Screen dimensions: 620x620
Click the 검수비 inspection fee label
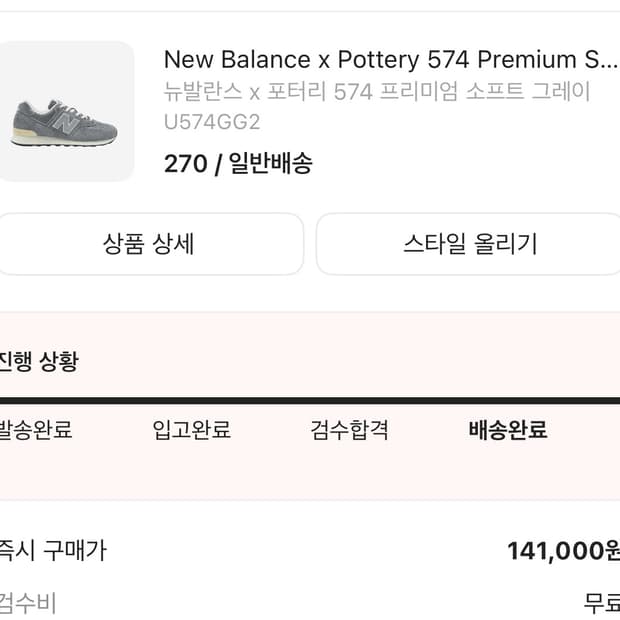click(28, 603)
